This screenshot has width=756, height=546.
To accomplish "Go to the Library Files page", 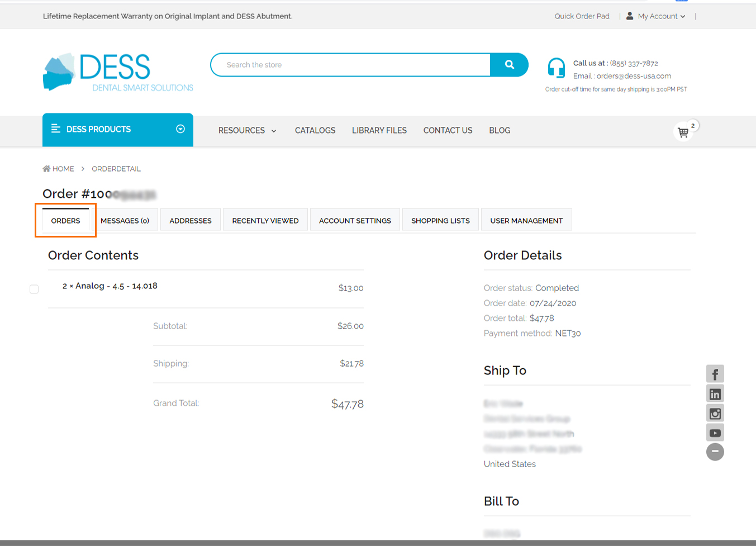I will [379, 131].
